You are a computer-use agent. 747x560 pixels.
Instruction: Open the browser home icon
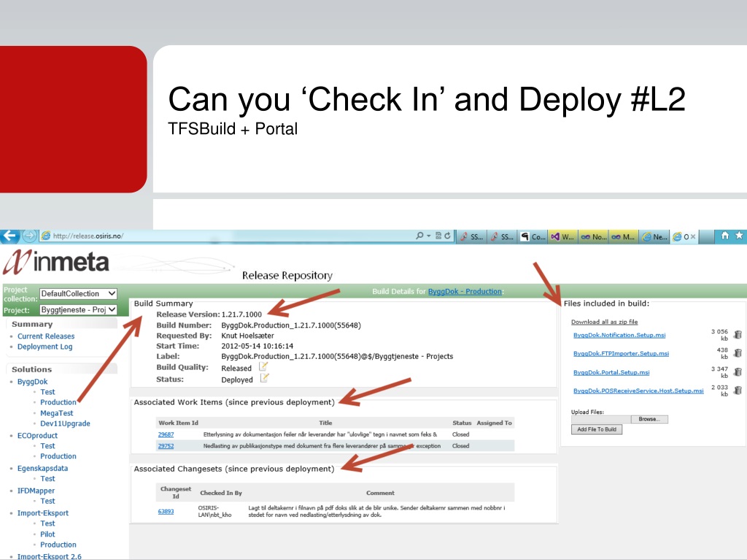(x=724, y=236)
